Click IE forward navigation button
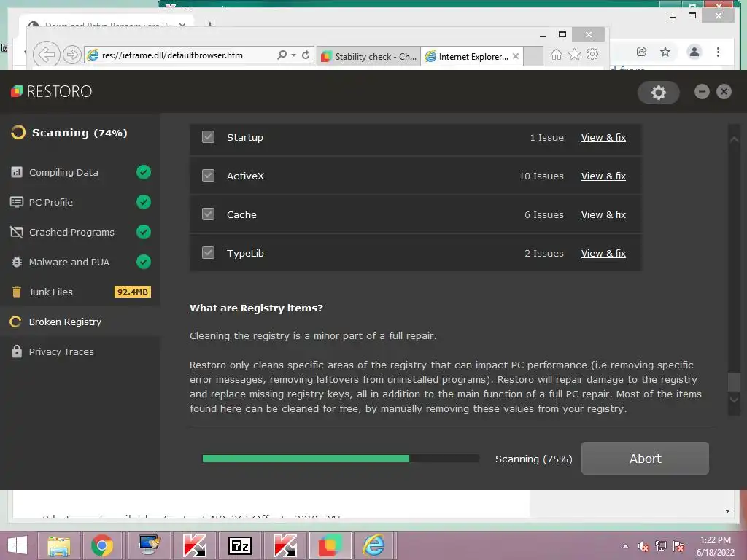Screen dimensions: 747x560 (71, 55)
